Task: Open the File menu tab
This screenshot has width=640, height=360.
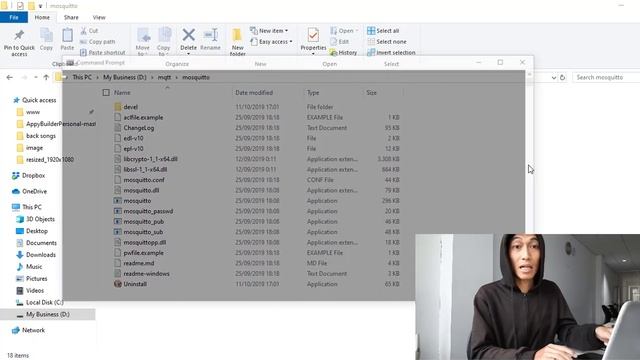Action: (14, 17)
